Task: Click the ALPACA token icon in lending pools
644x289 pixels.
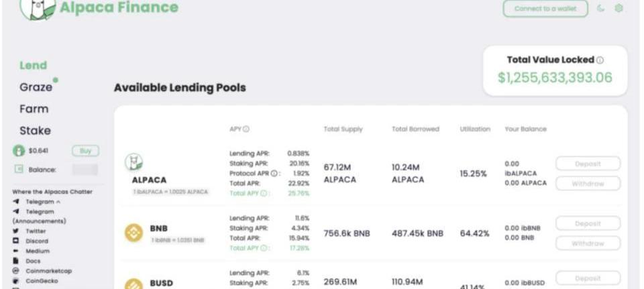Action: click(x=134, y=162)
